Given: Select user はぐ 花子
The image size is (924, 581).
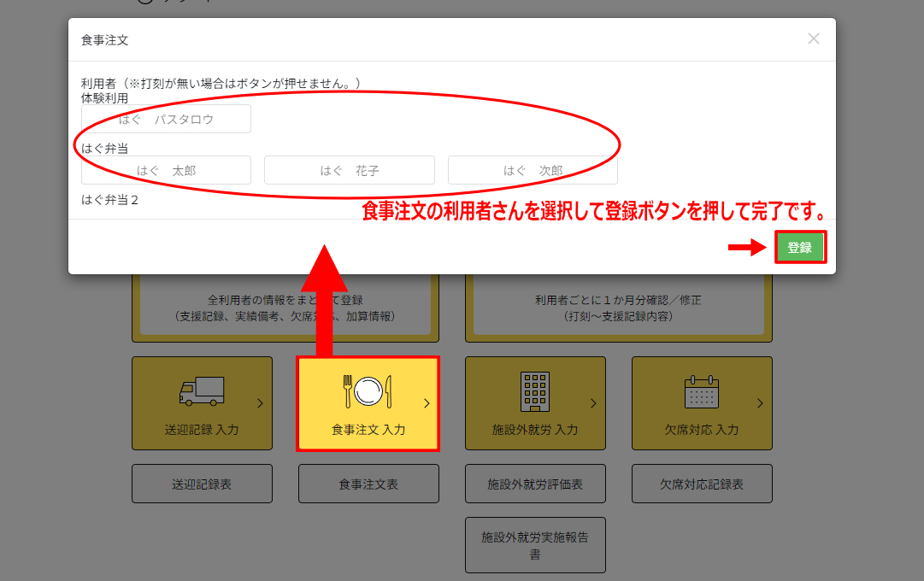Looking at the screenshot, I should [x=349, y=171].
